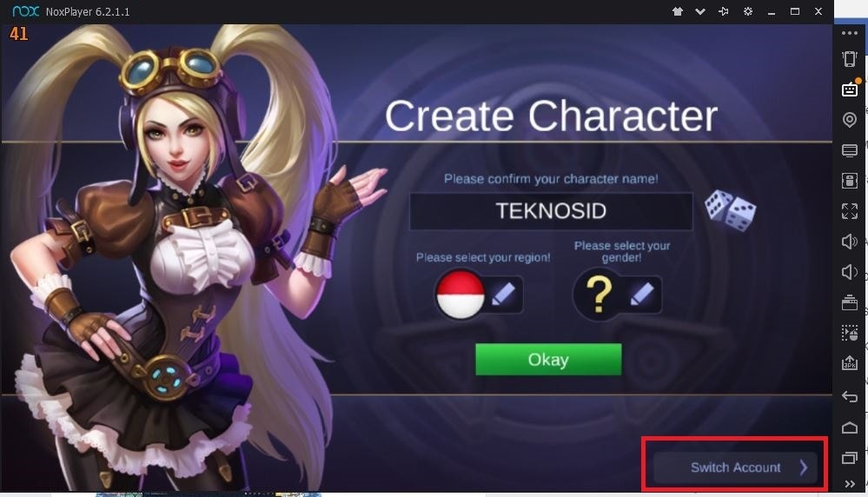Decrease volume with lower speaker icon
Screen dimensions: 868x497
[850, 272]
